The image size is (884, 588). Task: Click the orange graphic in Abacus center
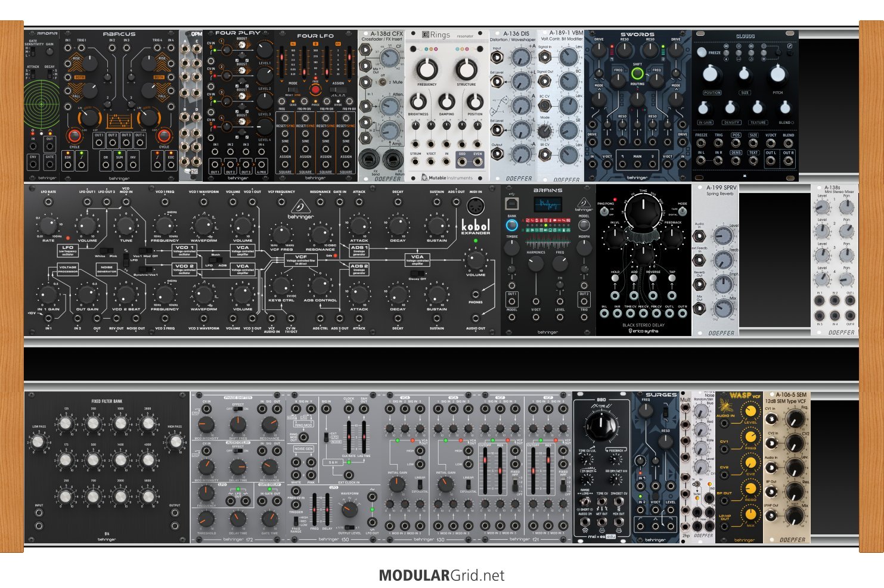point(119,120)
